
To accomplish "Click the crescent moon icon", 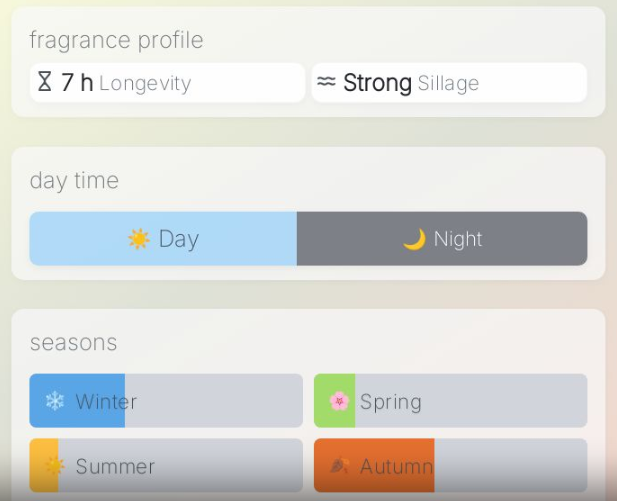I will pyautogui.click(x=414, y=239).
